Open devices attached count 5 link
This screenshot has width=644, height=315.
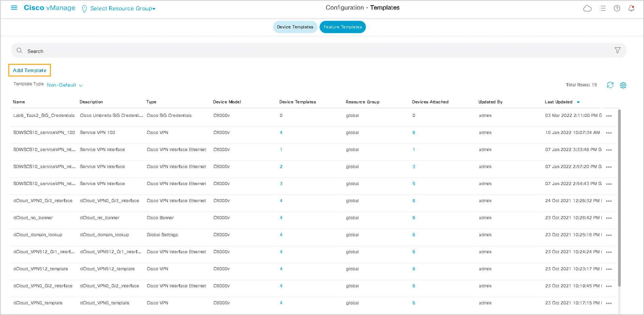(x=414, y=184)
